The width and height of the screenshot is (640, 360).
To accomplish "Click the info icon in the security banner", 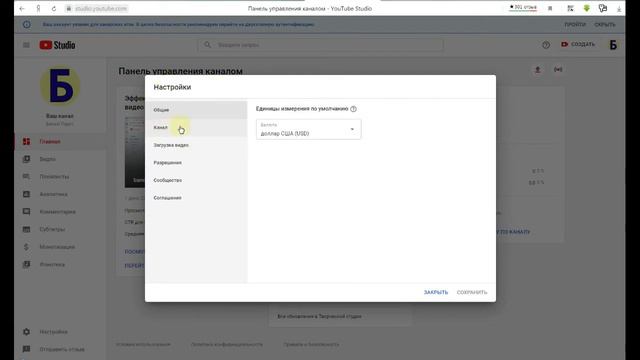I will pos(27,24).
